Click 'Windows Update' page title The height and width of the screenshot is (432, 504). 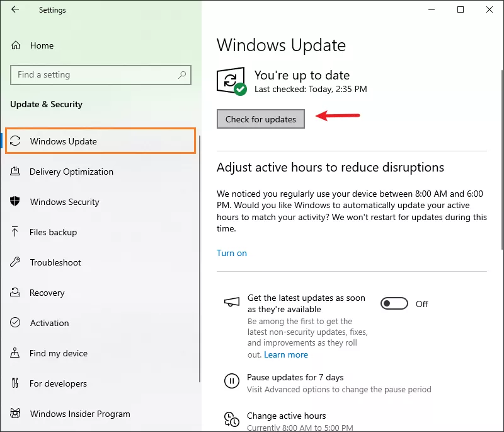coord(281,45)
